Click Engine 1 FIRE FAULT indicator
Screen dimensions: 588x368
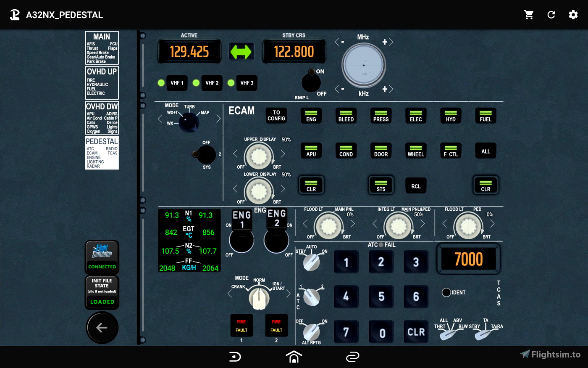[x=241, y=326]
